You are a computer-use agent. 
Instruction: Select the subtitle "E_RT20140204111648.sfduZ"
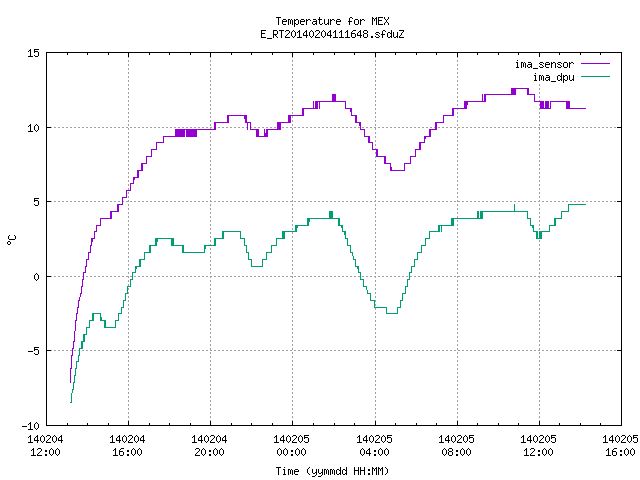click(x=332, y=34)
